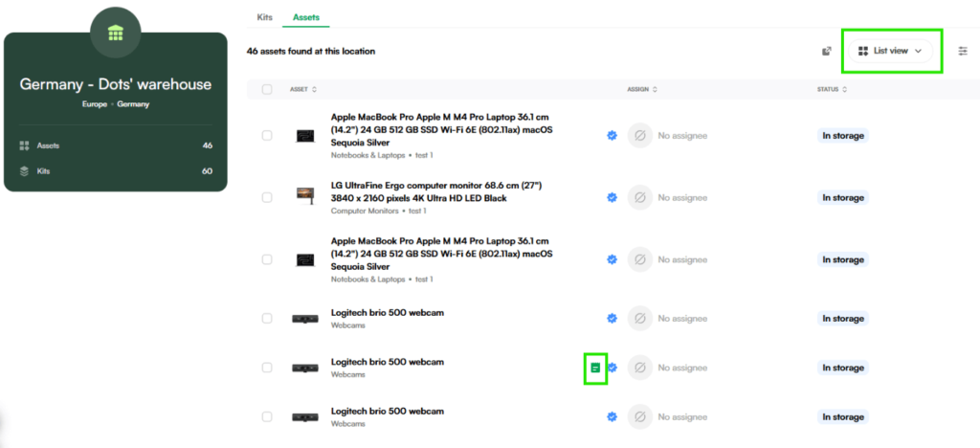Click '46 assets found at this location' text
Viewport: 980px width, 448px height.
[311, 52]
